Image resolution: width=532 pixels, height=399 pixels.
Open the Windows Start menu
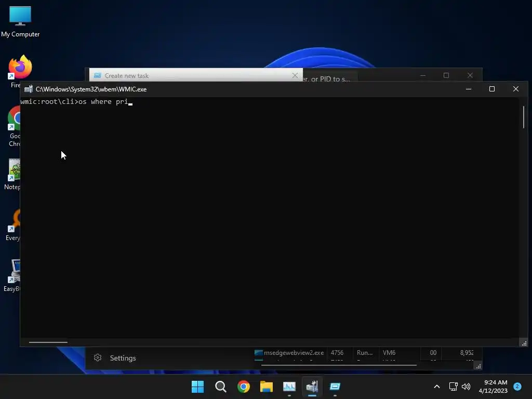pos(197,387)
